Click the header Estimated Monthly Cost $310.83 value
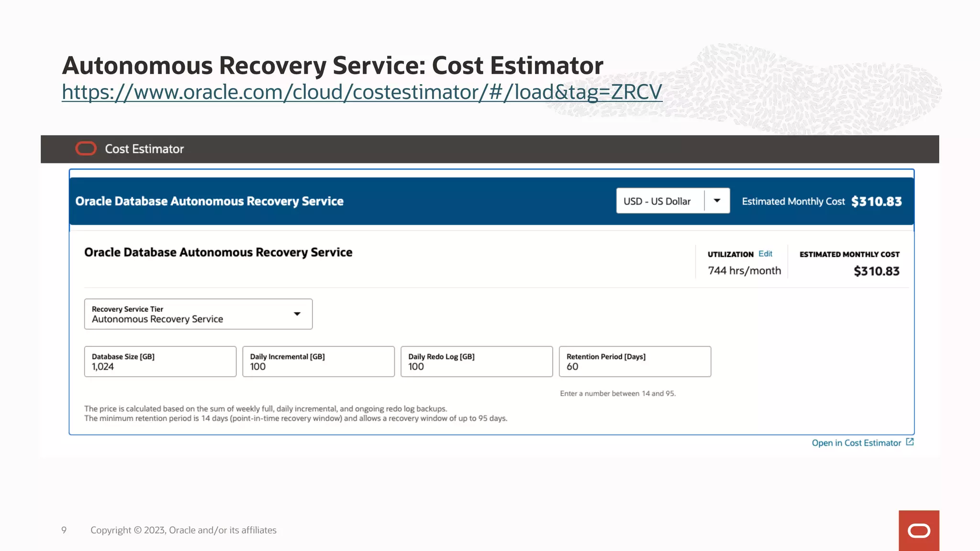Viewport: 980px width, 551px height. pos(876,201)
